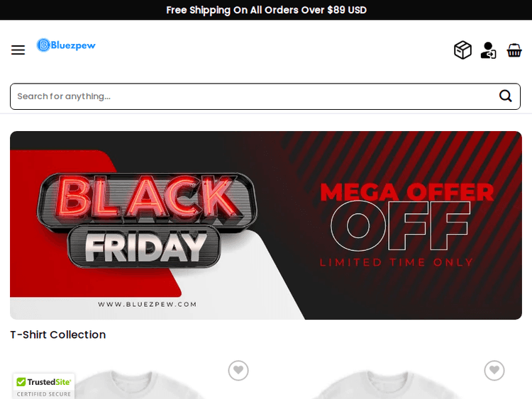Click the Mega Offer OFF text

(407, 216)
